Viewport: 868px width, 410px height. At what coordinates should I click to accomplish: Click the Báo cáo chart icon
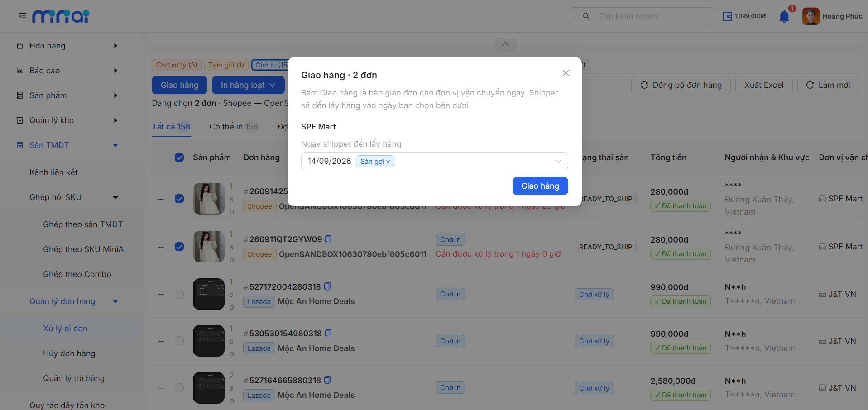point(20,71)
